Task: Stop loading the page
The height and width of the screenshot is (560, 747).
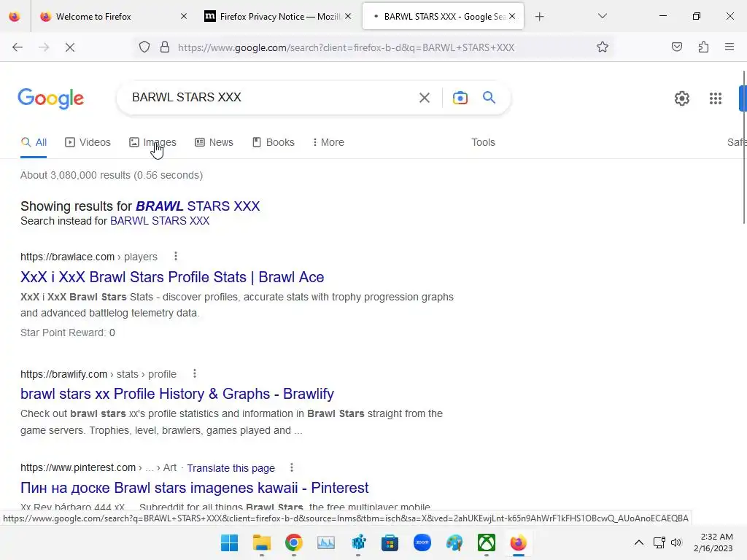Action: pyautogui.click(x=69, y=47)
